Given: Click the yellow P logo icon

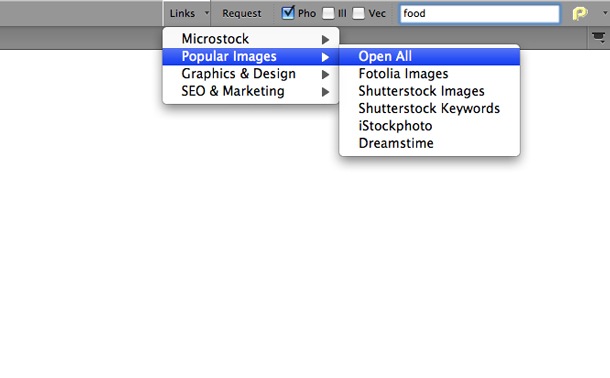Looking at the screenshot, I should [x=580, y=14].
